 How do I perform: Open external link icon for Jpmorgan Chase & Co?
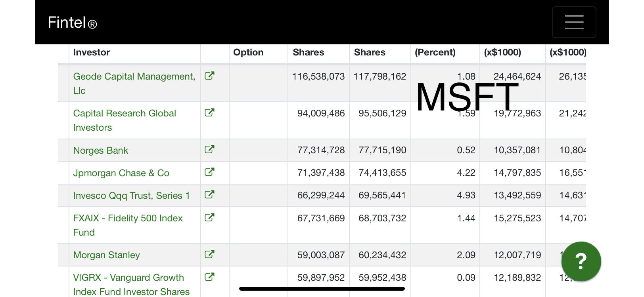click(209, 172)
